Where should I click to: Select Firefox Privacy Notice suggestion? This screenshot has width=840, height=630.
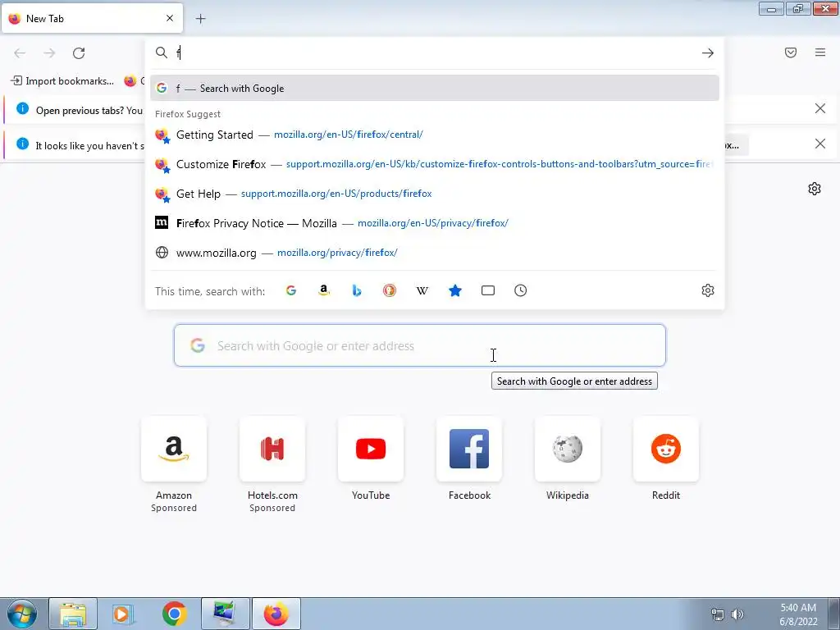[435, 223]
